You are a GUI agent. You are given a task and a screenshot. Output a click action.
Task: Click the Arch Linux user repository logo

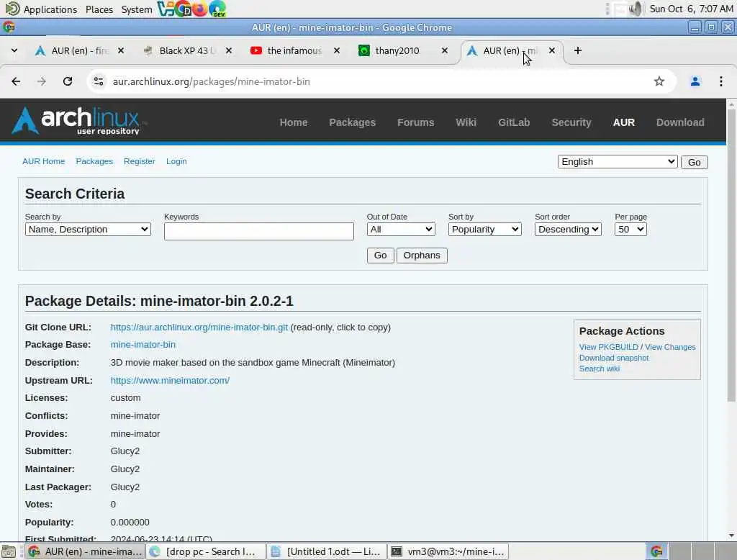click(x=76, y=122)
